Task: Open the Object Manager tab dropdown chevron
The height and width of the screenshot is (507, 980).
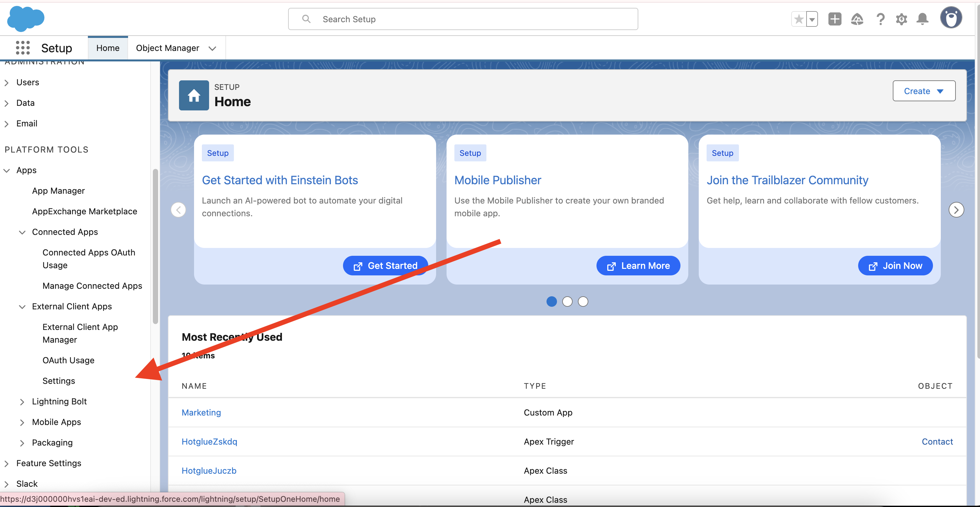Action: 212,48
